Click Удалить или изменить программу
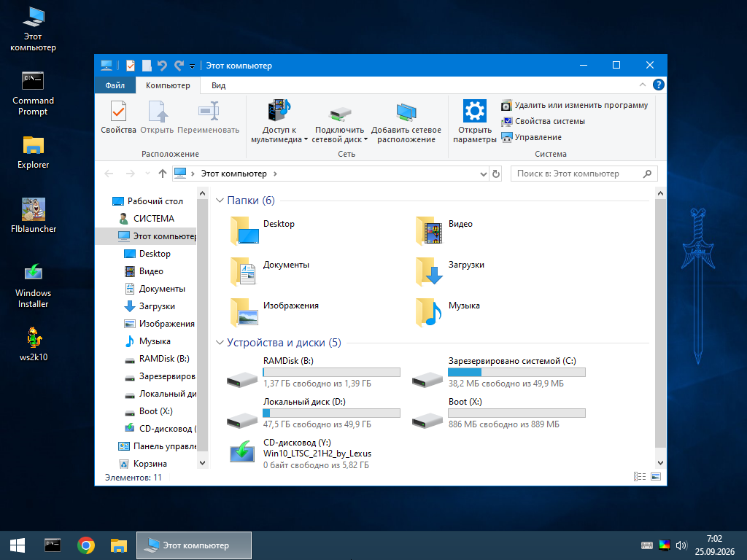Image resolution: width=747 pixels, height=560 pixels. click(x=575, y=105)
